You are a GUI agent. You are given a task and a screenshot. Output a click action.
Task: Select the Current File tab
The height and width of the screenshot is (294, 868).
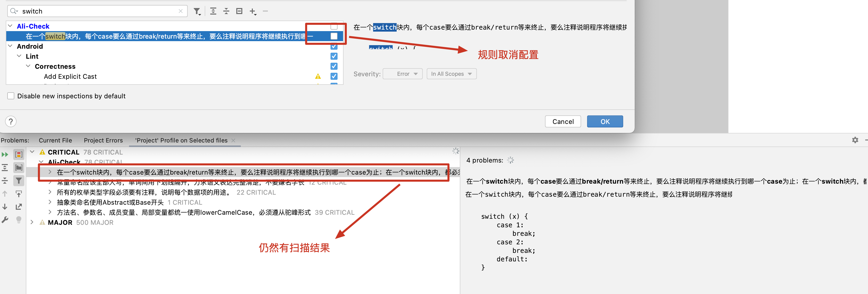coord(55,140)
